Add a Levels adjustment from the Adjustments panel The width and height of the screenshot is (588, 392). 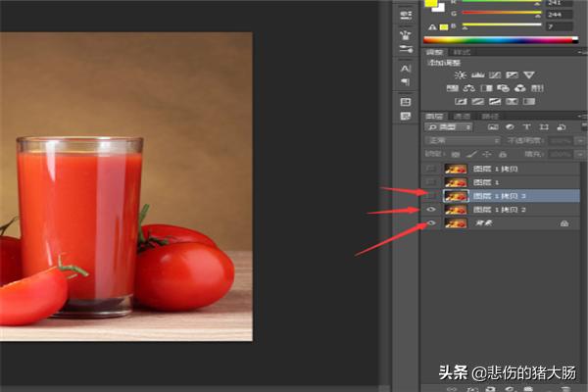coord(478,75)
